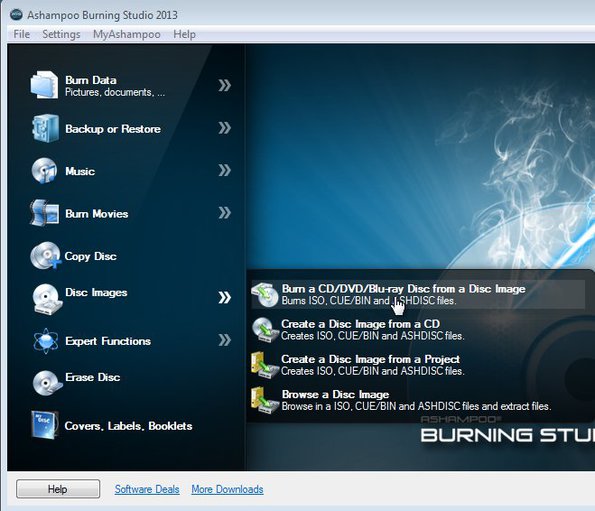Select the Erase Disc label
The image size is (595, 511).
coord(93,377)
